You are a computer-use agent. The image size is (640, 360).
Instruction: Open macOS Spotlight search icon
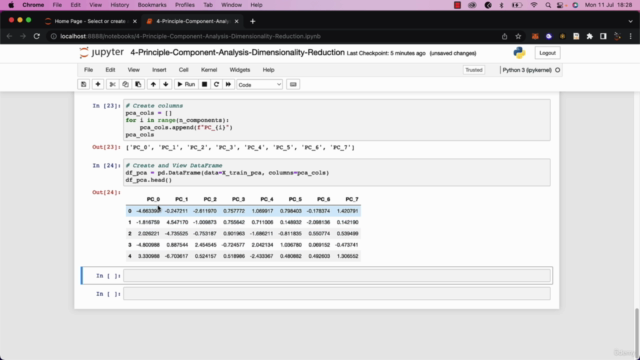click(548, 5)
